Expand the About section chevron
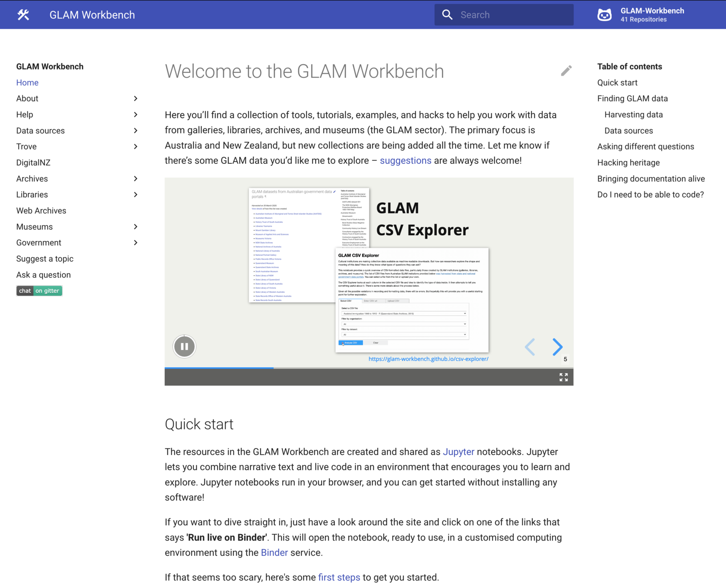Viewport: 726px width, 588px height. click(x=135, y=98)
